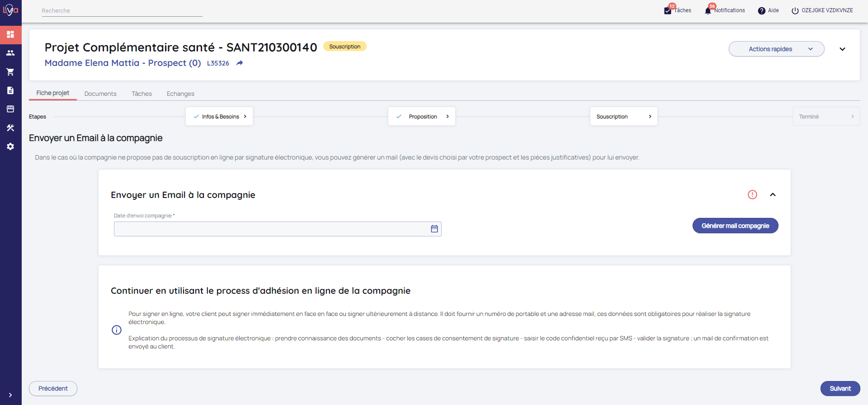The width and height of the screenshot is (868, 405).
Task: Click the storefront icon in sidebar
Action: coord(10,109)
